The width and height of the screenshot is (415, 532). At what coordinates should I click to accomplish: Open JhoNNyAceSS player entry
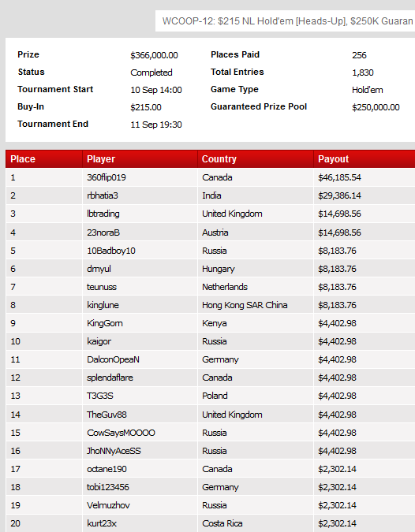click(114, 451)
